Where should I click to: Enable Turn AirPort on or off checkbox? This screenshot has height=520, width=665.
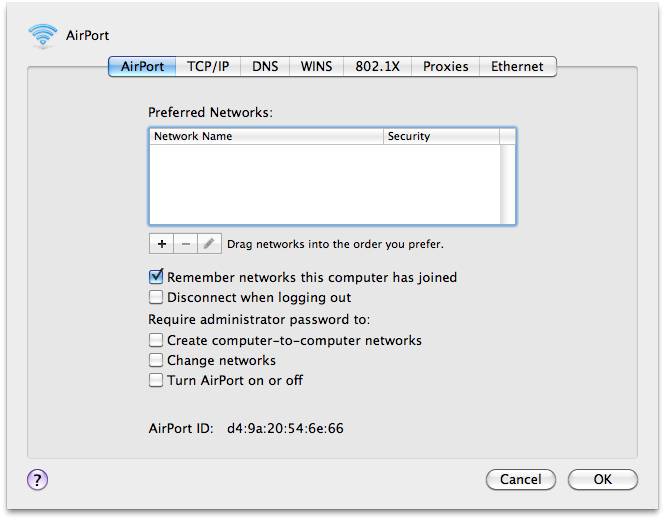(156, 380)
